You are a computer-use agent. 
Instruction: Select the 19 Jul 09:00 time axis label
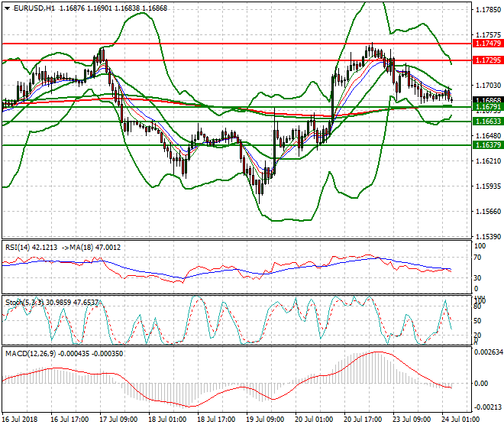pos(265,420)
